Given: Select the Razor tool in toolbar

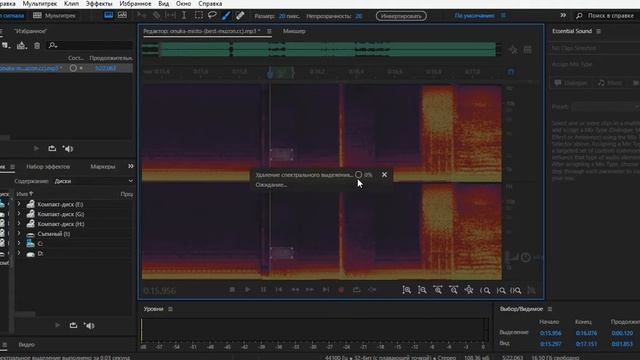Looking at the screenshot, I should pos(156,16).
